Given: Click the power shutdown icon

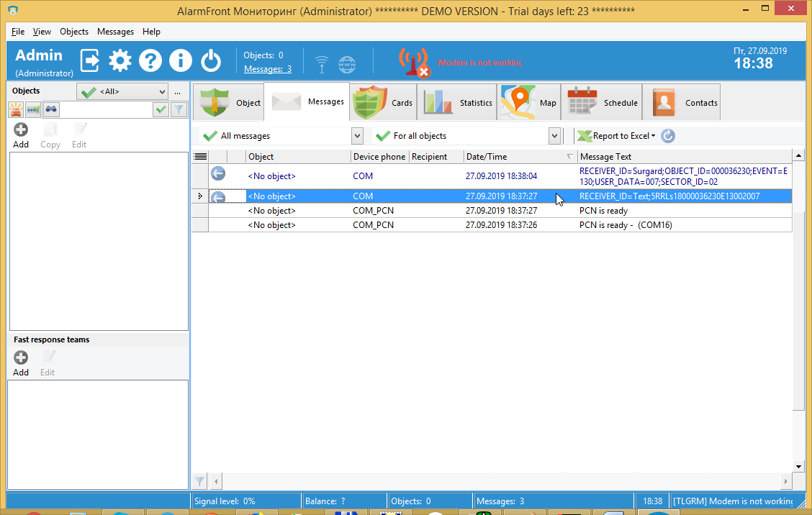Looking at the screenshot, I should [x=210, y=60].
